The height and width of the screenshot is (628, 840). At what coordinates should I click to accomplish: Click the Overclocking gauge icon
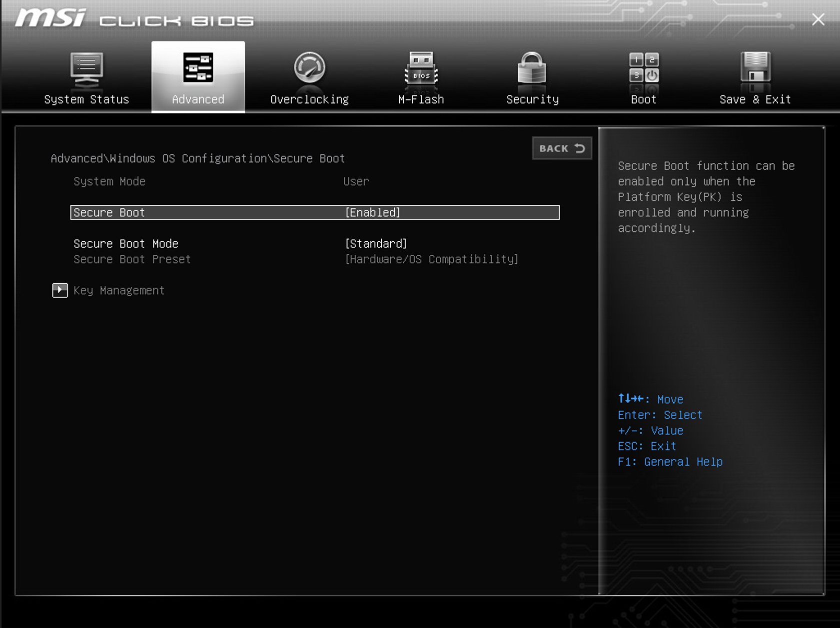[x=309, y=67]
